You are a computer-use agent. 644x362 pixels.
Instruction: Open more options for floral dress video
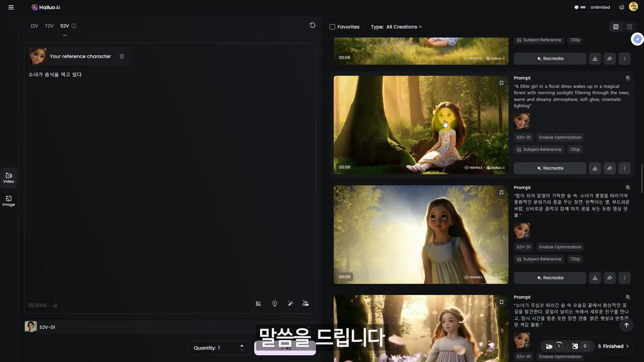click(x=624, y=168)
